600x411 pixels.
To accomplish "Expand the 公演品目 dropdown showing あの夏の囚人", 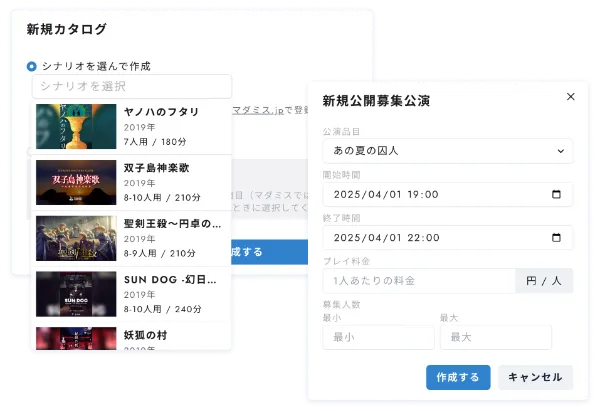I will [447, 150].
